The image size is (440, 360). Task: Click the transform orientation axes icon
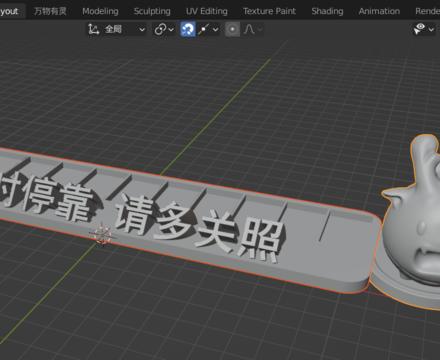click(93, 29)
